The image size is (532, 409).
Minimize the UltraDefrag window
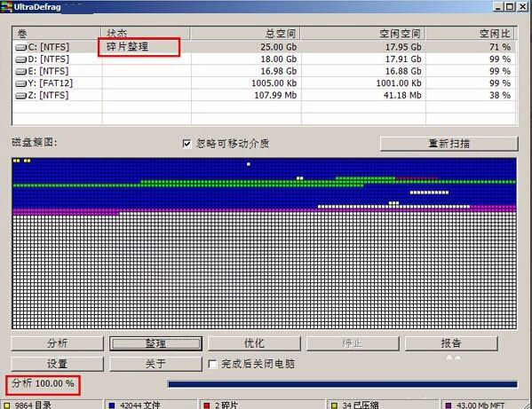pos(498,6)
